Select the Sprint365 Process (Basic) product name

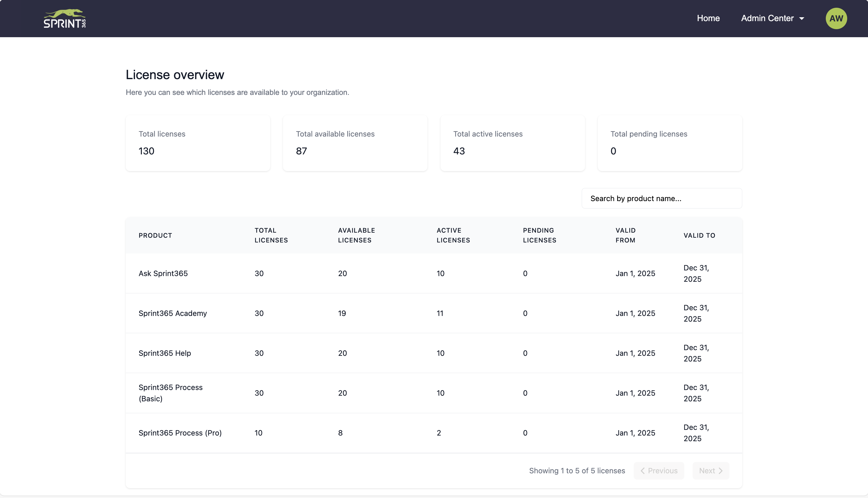pos(171,393)
